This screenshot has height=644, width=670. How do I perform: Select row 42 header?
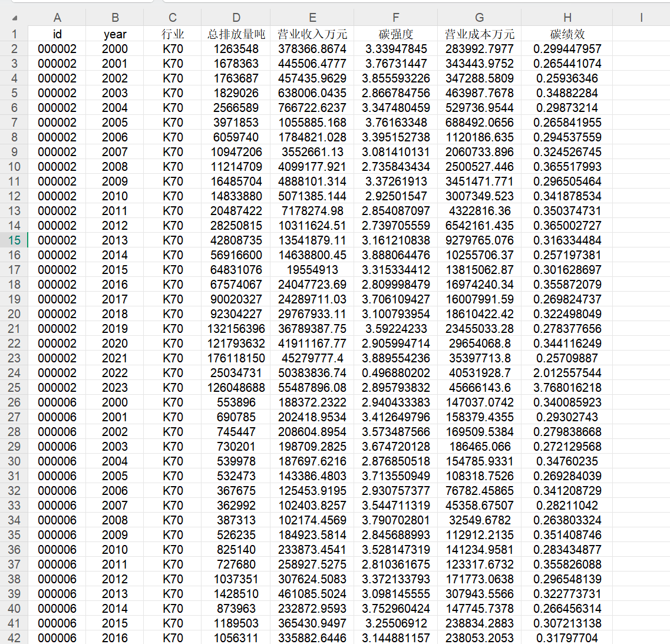[x=14, y=638]
